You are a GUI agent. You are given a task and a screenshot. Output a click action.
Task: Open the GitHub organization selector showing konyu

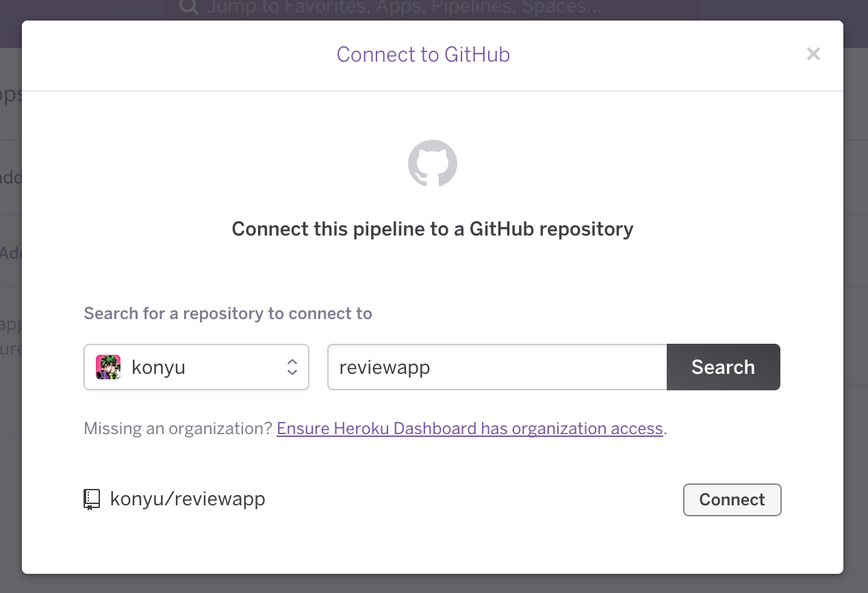196,367
